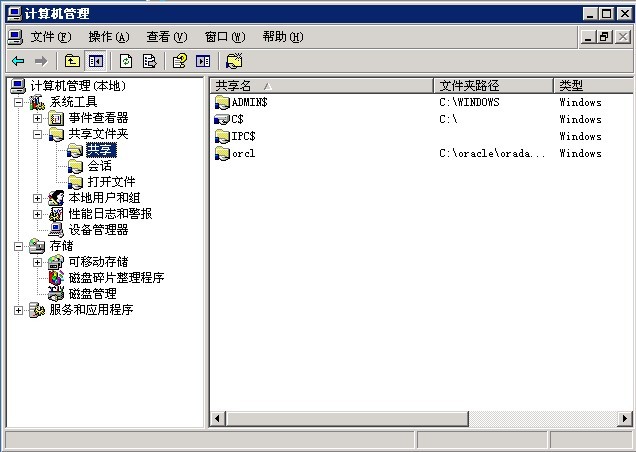Click the 性能日志和警报 icon
The width and height of the screenshot is (636, 452).
[x=56, y=214]
